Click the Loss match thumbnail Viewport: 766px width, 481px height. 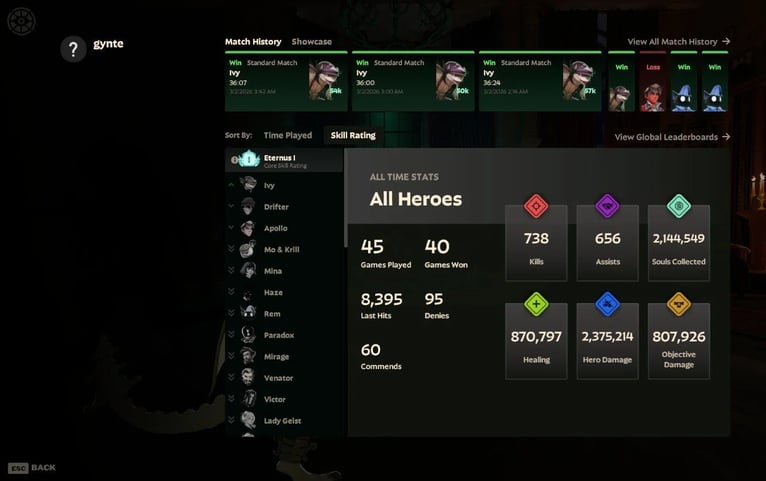pos(653,81)
